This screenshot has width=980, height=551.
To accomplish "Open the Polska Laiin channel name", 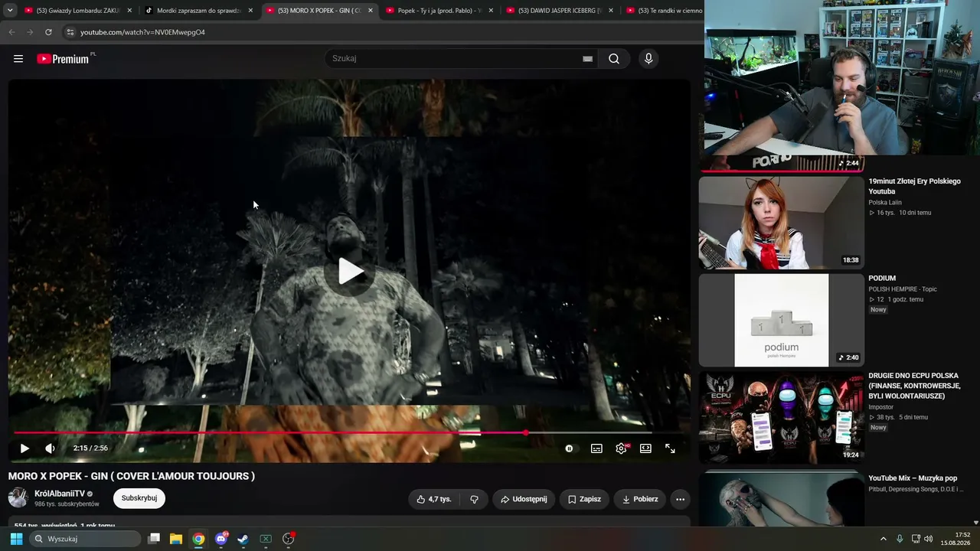I will click(885, 203).
